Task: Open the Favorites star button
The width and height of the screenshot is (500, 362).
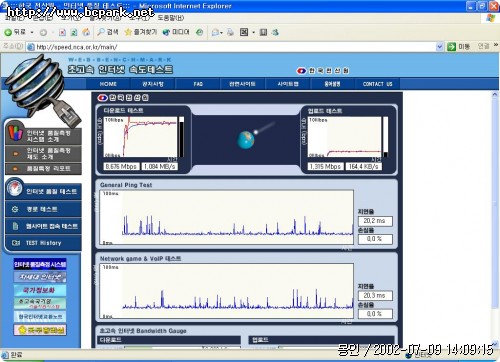Action: pyautogui.click(x=140, y=32)
